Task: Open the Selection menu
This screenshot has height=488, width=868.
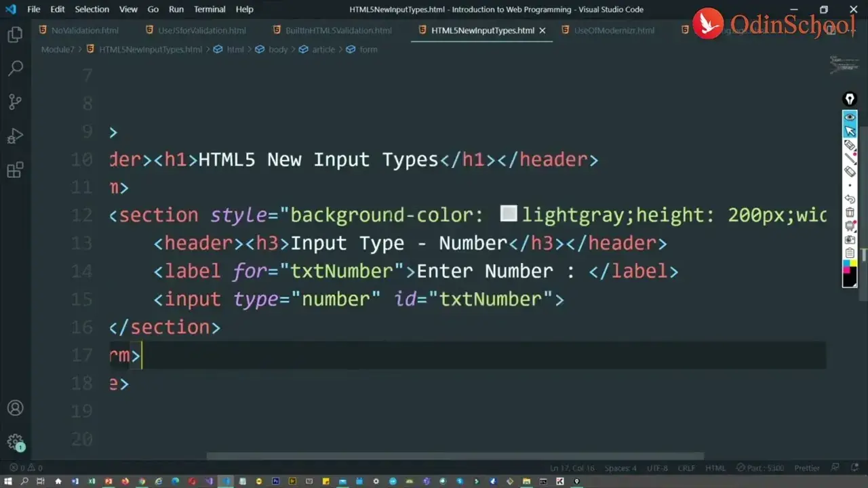Action: [x=92, y=9]
